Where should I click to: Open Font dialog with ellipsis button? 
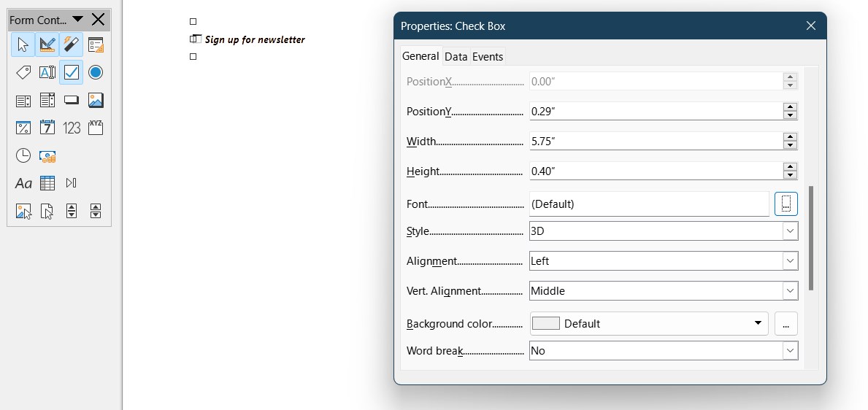[x=786, y=204]
